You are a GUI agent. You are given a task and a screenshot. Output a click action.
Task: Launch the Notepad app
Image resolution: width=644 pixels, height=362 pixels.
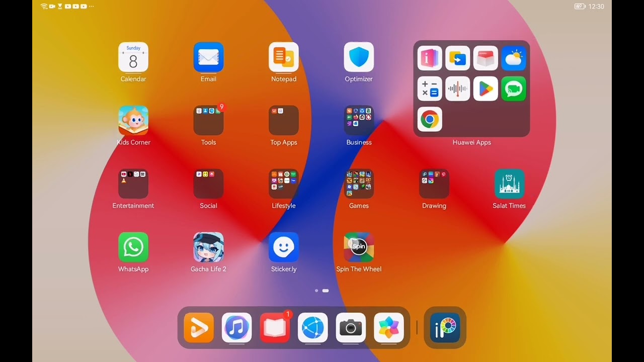click(x=284, y=57)
